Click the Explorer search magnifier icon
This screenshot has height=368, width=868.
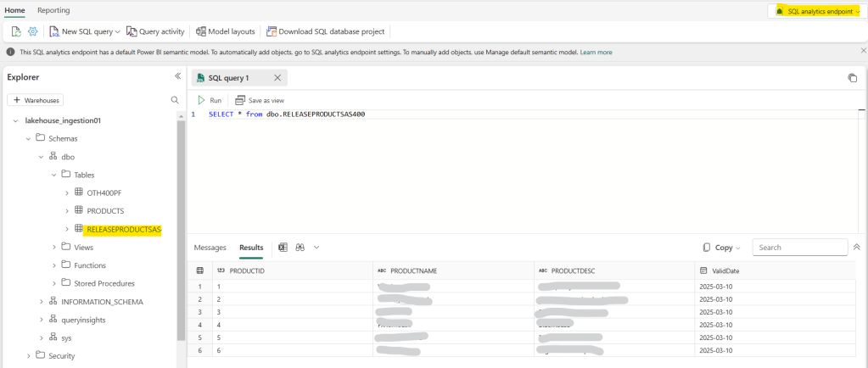point(175,100)
